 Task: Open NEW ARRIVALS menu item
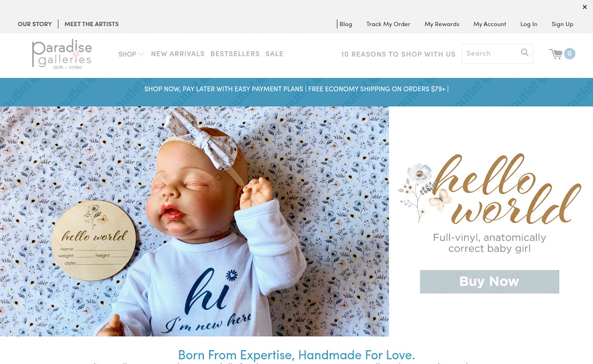point(178,54)
